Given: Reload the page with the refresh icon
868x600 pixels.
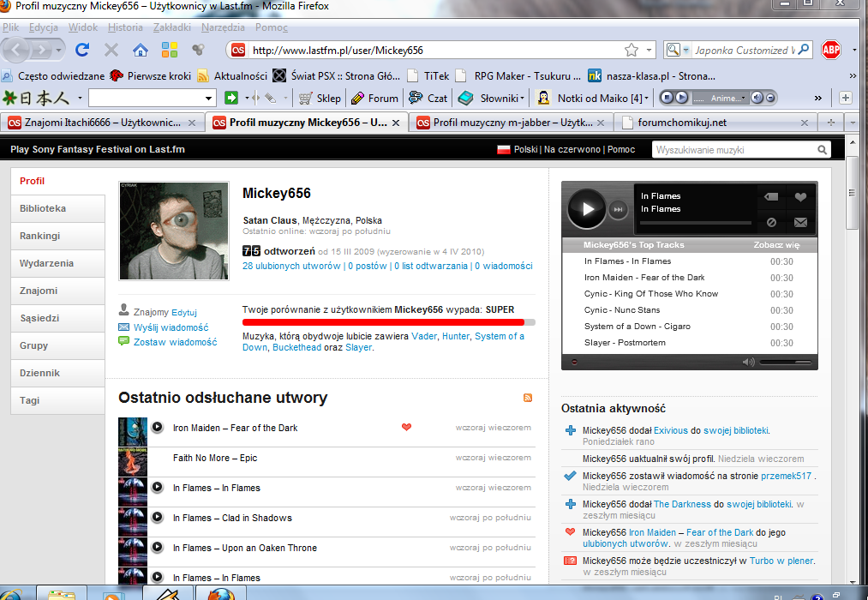Looking at the screenshot, I should [x=82, y=50].
